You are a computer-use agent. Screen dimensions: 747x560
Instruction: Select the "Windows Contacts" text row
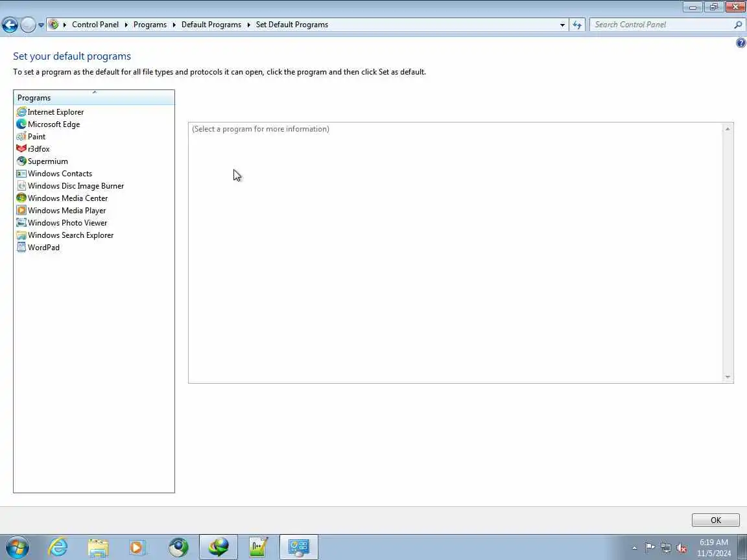click(x=60, y=174)
